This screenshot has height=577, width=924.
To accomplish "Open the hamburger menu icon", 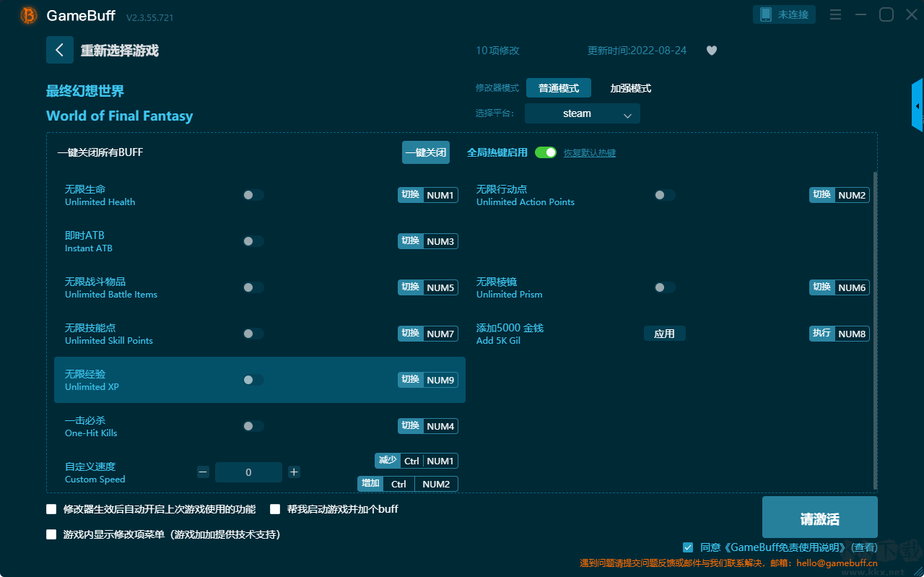I will 835,14.
